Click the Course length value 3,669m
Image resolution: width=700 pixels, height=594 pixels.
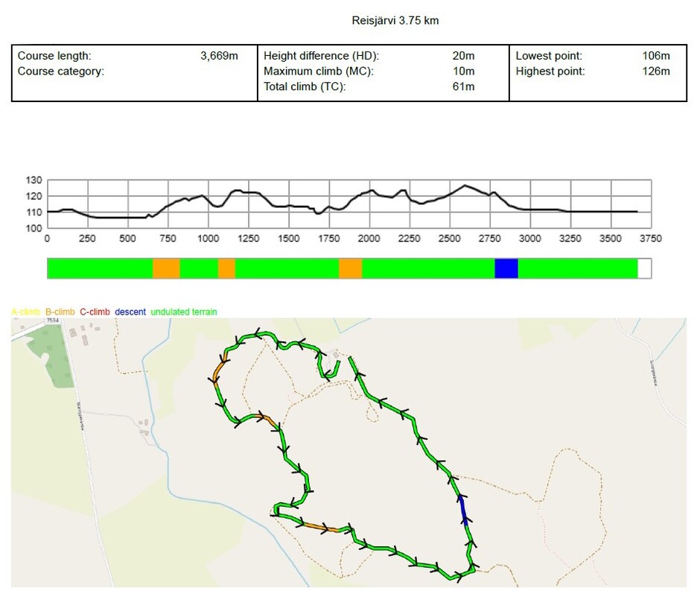[x=219, y=56]
